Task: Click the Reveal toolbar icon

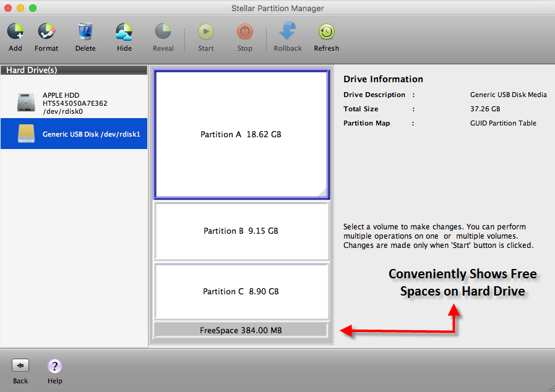Action: (163, 32)
